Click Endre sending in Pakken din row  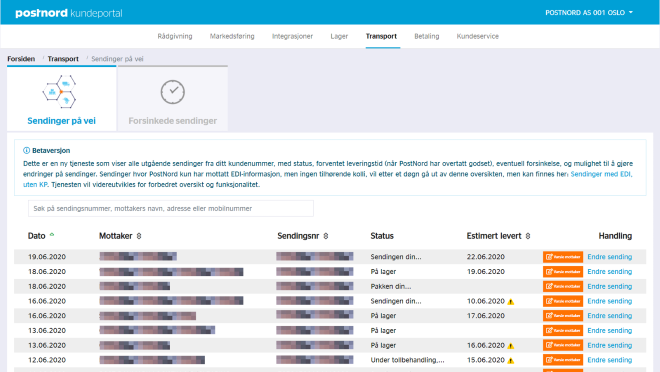(609, 286)
